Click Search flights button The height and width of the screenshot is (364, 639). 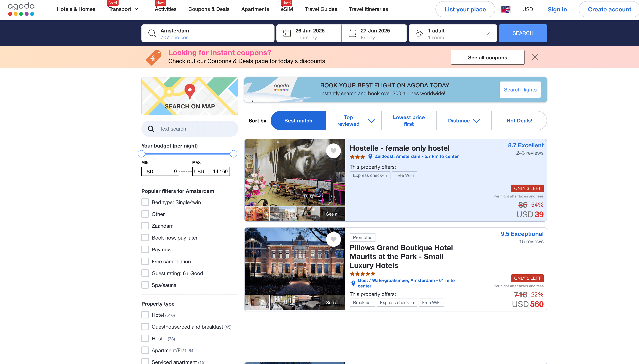tap(520, 89)
